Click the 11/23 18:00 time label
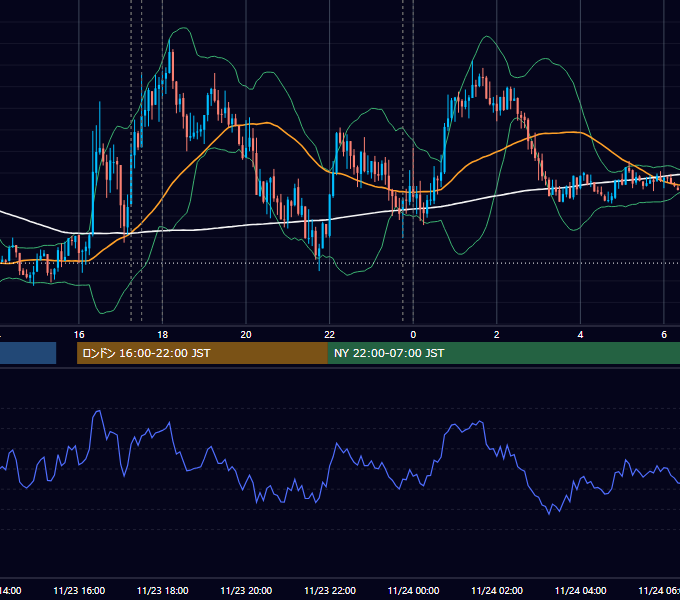This screenshot has width=680, height=600. coord(163,590)
